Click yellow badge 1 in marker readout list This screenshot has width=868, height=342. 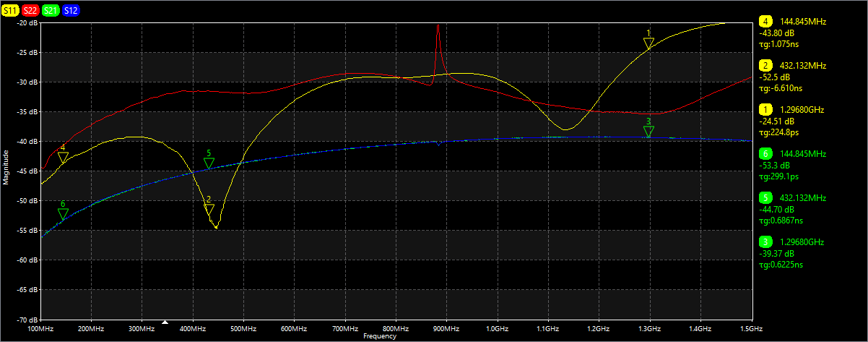(x=765, y=109)
